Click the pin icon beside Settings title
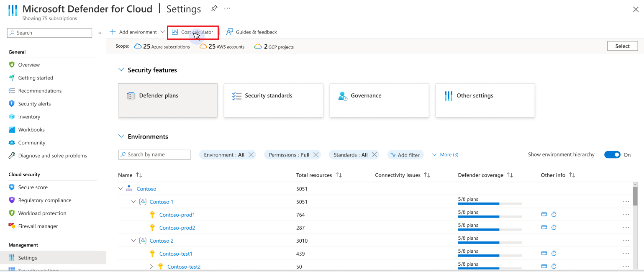Screen dimensions: 644x272 click(x=214, y=8)
